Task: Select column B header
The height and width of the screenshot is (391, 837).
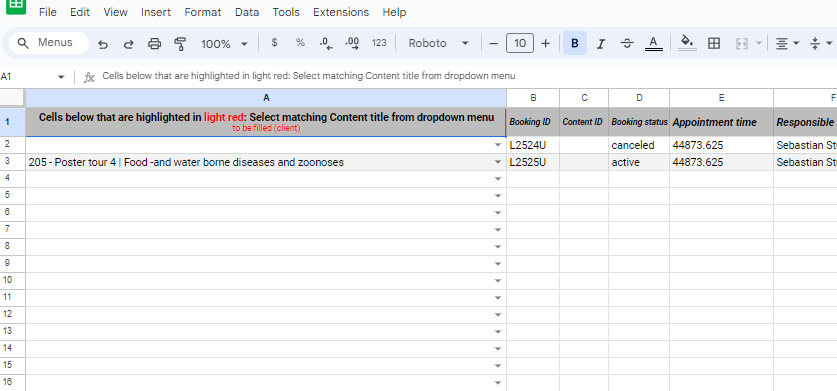Action: pos(533,98)
